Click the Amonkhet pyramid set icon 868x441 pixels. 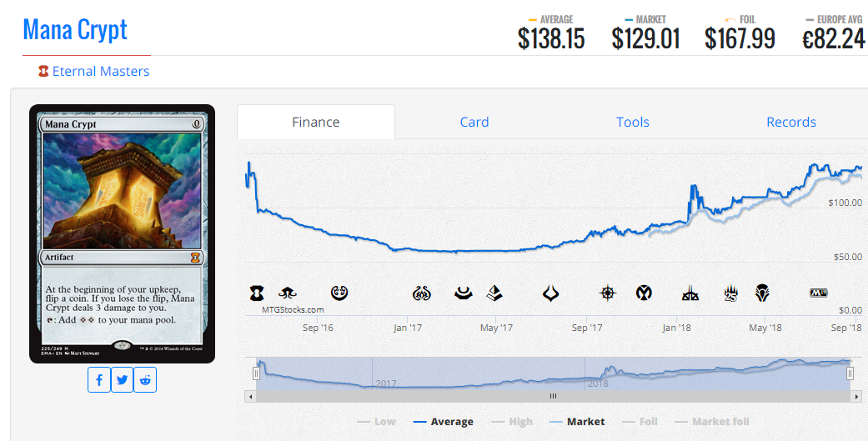pos(494,293)
